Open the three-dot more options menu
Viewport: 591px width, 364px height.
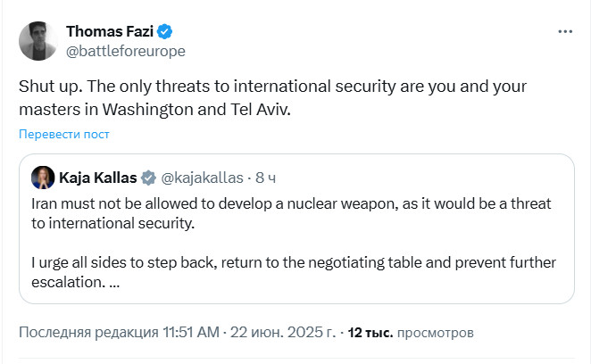coord(565,32)
